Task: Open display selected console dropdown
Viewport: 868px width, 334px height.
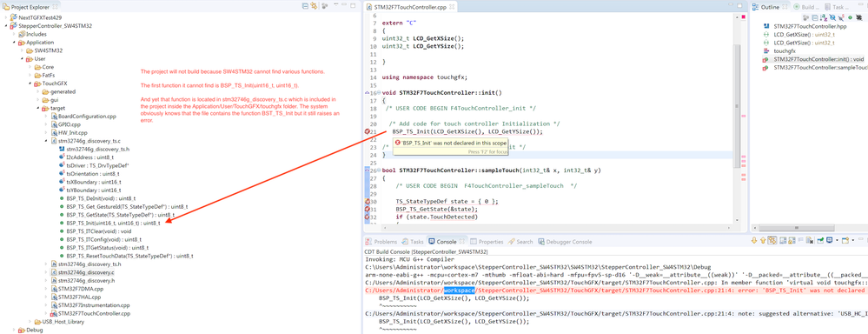Action: point(837,240)
